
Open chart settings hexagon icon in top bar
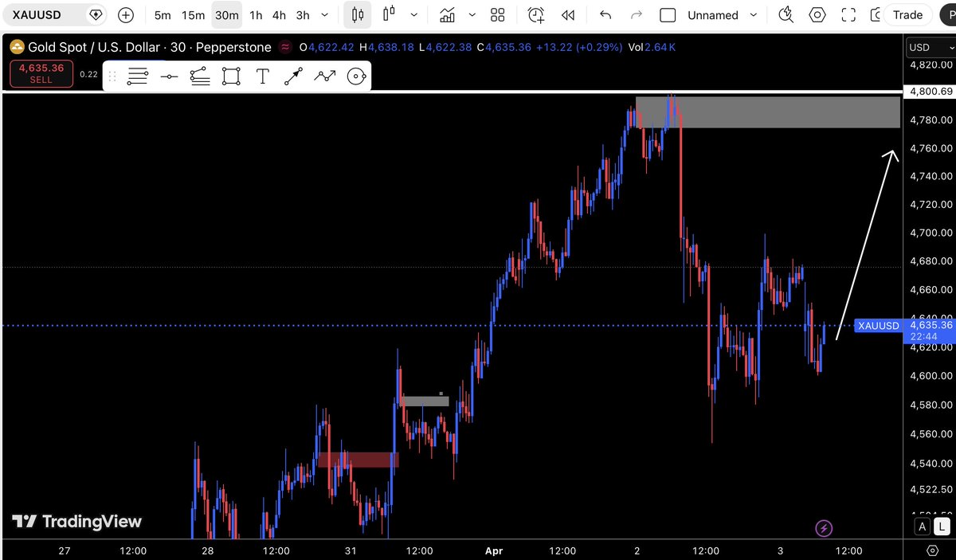pyautogui.click(x=817, y=14)
